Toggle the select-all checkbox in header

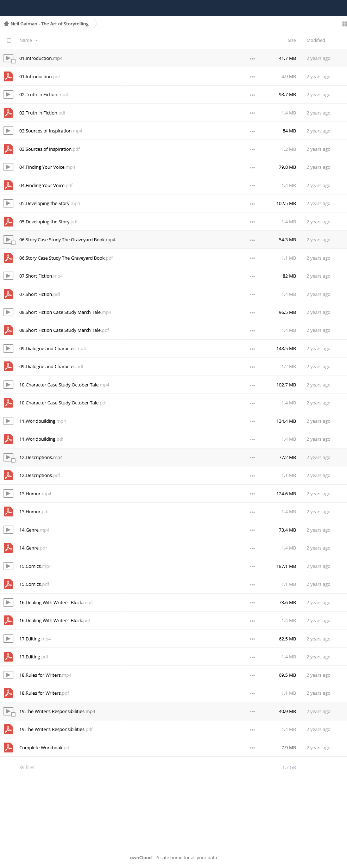pyautogui.click(x=9, y=41)
